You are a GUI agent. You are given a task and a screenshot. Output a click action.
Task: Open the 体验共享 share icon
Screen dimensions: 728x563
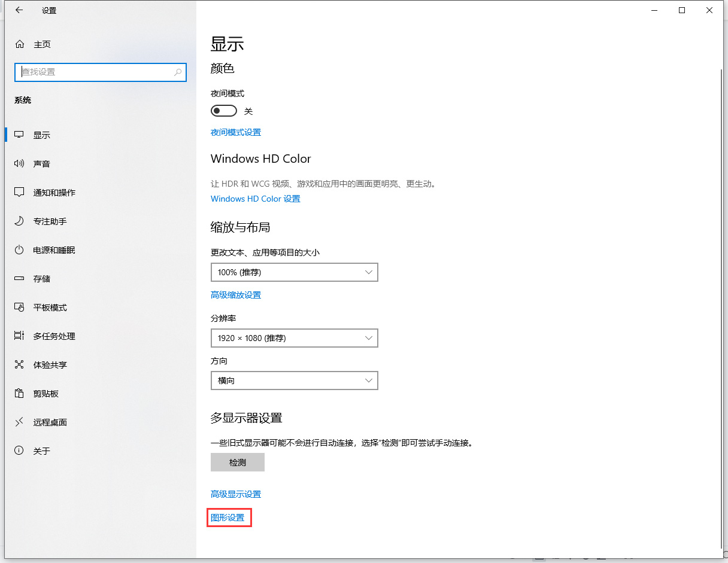click(x=20, y=365)
